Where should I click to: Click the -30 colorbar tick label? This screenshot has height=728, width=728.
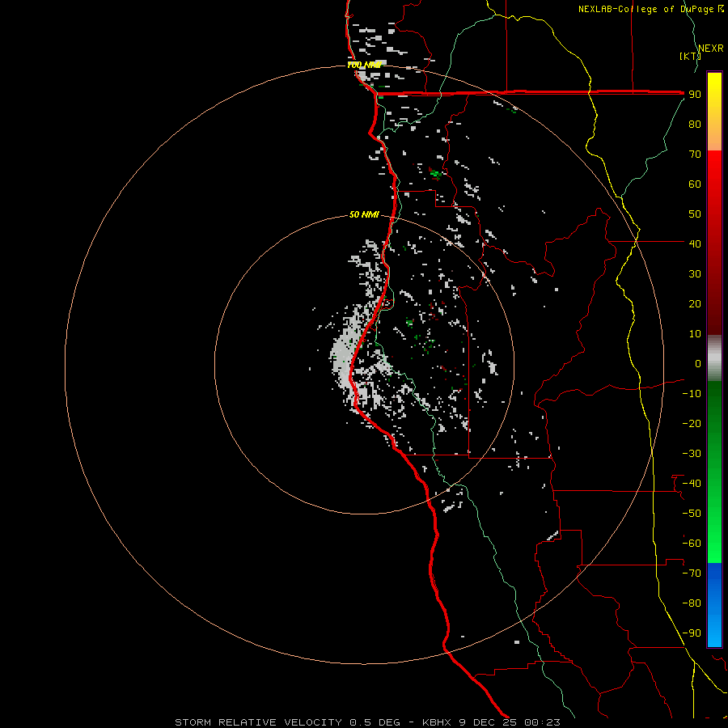point(692,454)
